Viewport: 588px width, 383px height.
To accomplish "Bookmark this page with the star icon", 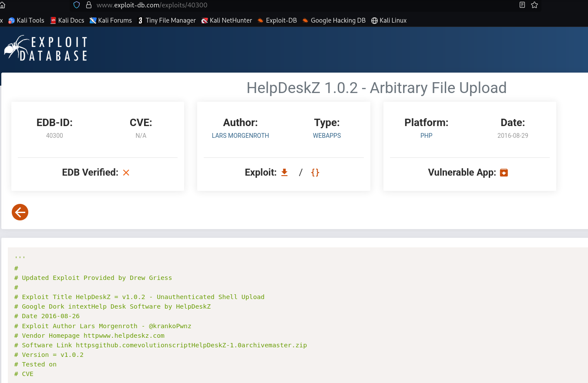I will (534, 5).
